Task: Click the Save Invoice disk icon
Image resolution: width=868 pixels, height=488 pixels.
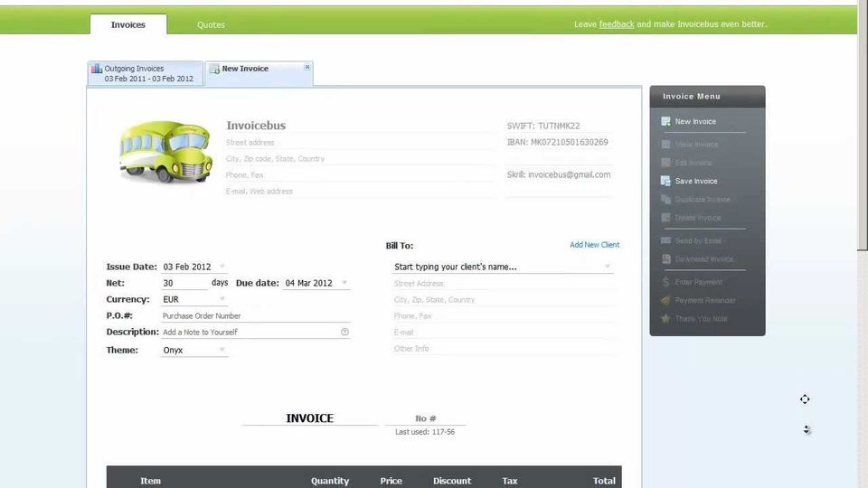Action: (666, 181)
